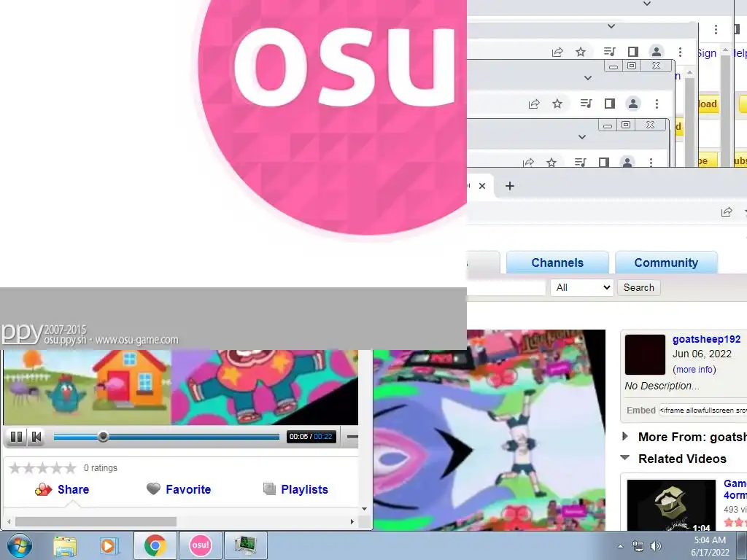Click the horizontal scrollbar thumb below the video

(x=96, y=522)
